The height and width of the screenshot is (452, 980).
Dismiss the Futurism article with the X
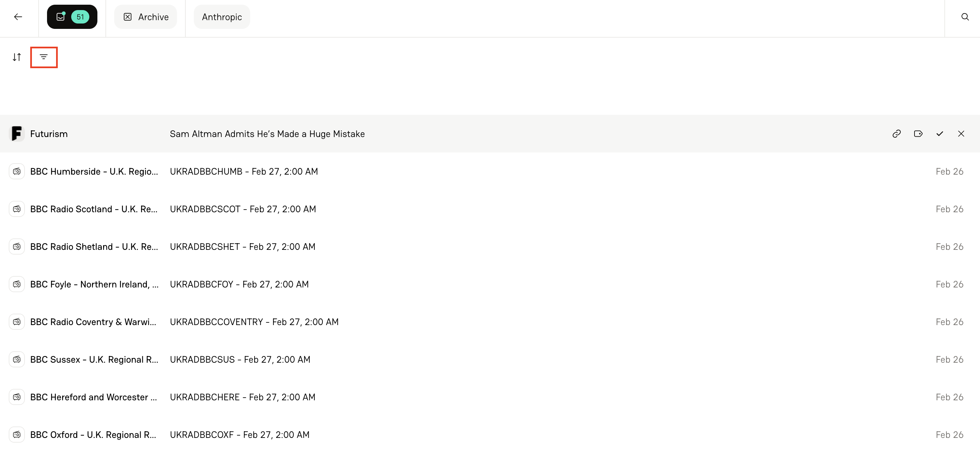[961, 134]
